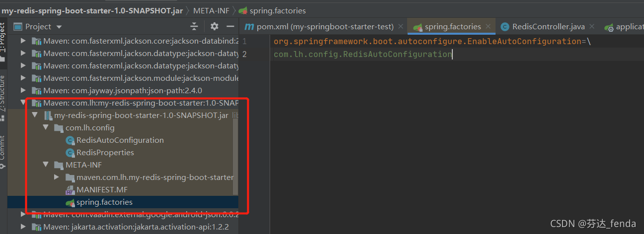This screenshot has height=234, width=644.
Task: Click spring.factories in the breadcrumb path
Action: click(x=278, y=10)
